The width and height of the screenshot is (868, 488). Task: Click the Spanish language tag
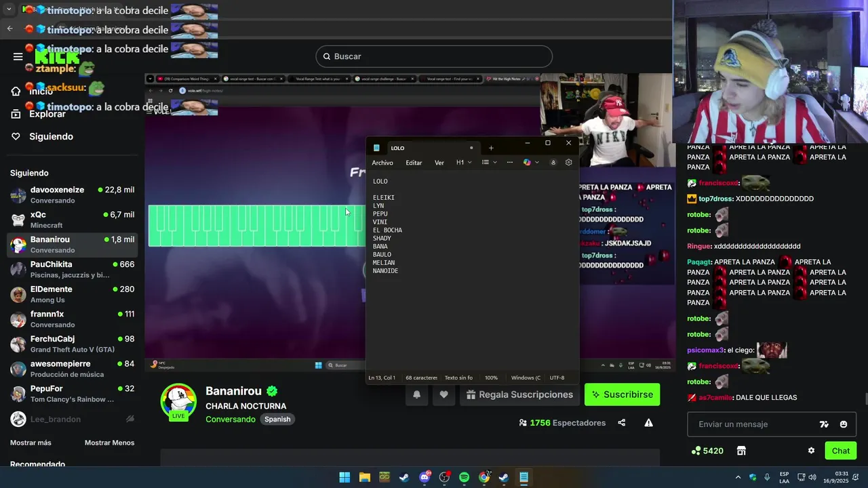[277, 419]
